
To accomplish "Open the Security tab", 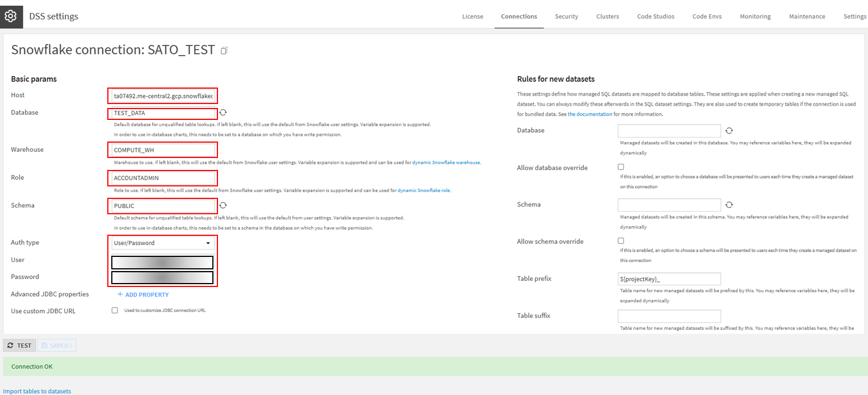I will tap(567, 16).
